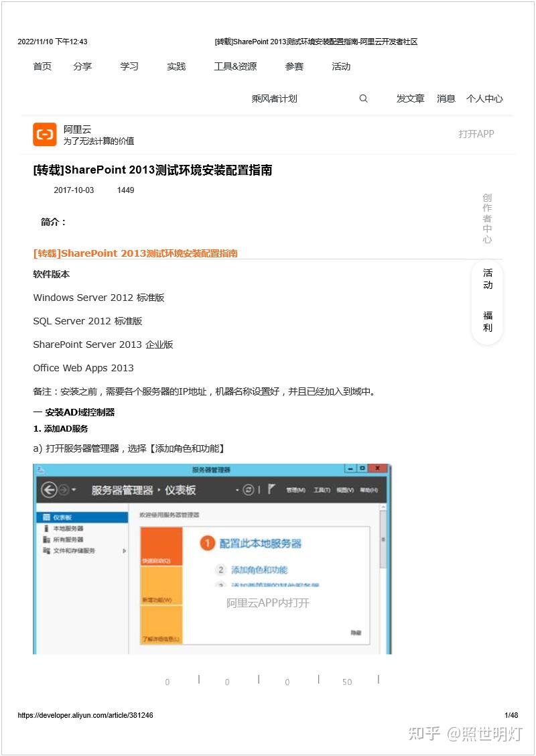536x756 pixels.
Task: Open the 管理(M) menu in Server Manager
Action: (x=295, y=490)
